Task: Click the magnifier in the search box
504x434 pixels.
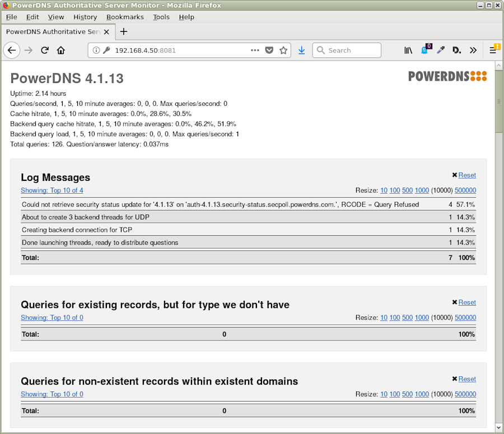Action: click(321, 50)
